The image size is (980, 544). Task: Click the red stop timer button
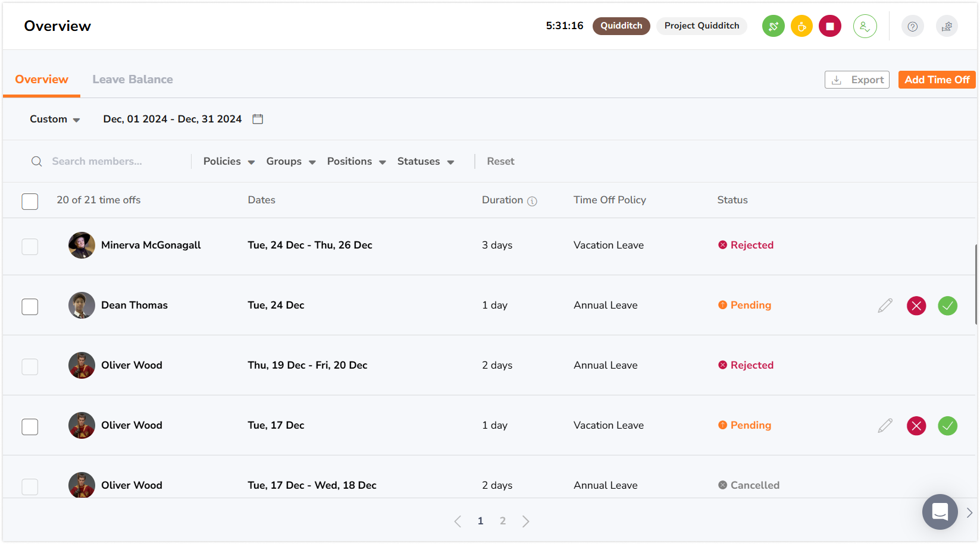[829, 26]
